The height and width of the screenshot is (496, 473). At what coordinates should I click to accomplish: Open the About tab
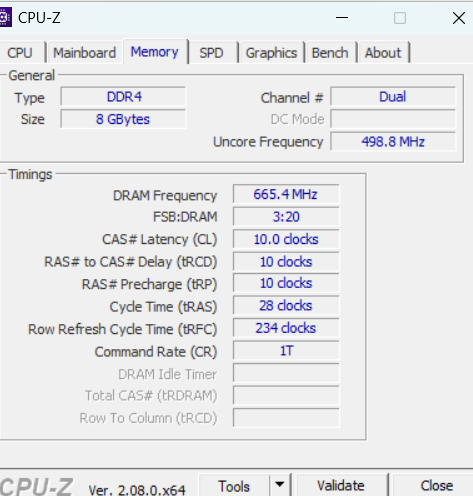tap(383, 53)
